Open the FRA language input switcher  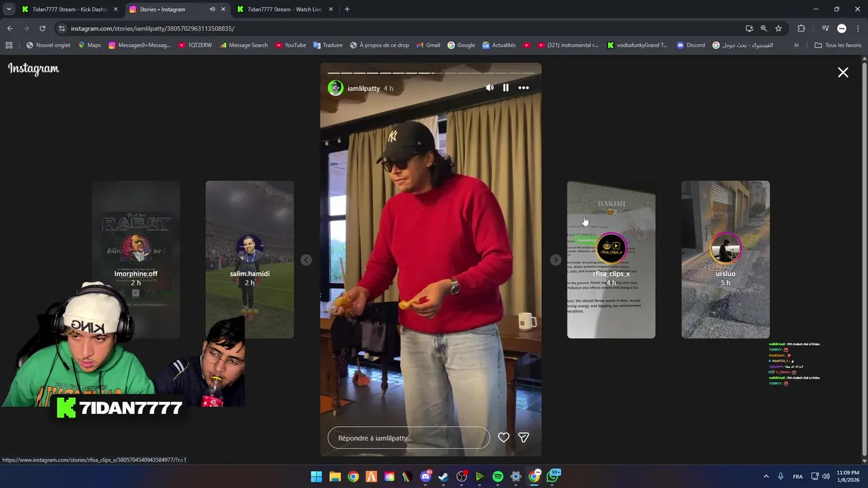pos(798,476)
